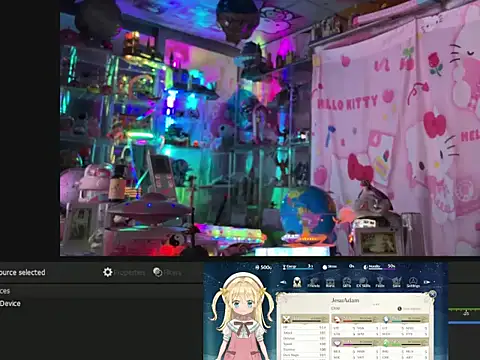Viewport: 480px width, 360px height.
Task: Open the trophy cup menu tab
Action: click(x=380, y=283)
